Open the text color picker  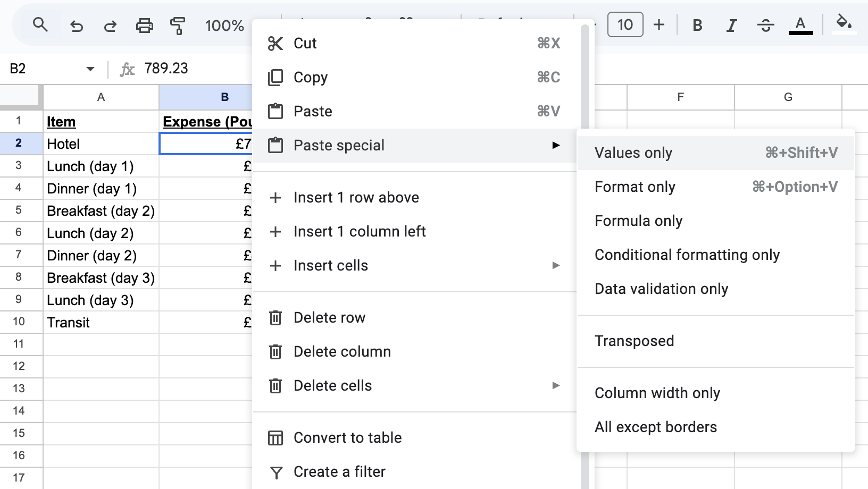pos(800,25)
